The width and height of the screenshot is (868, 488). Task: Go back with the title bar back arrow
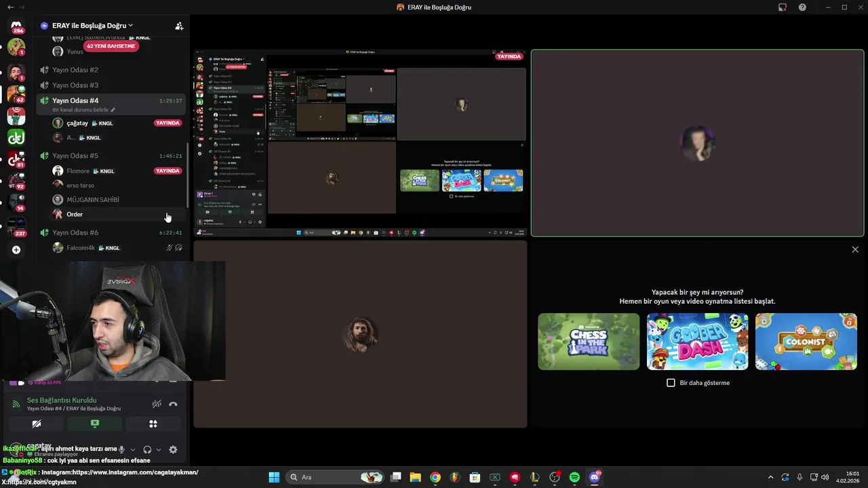(10, 7)
